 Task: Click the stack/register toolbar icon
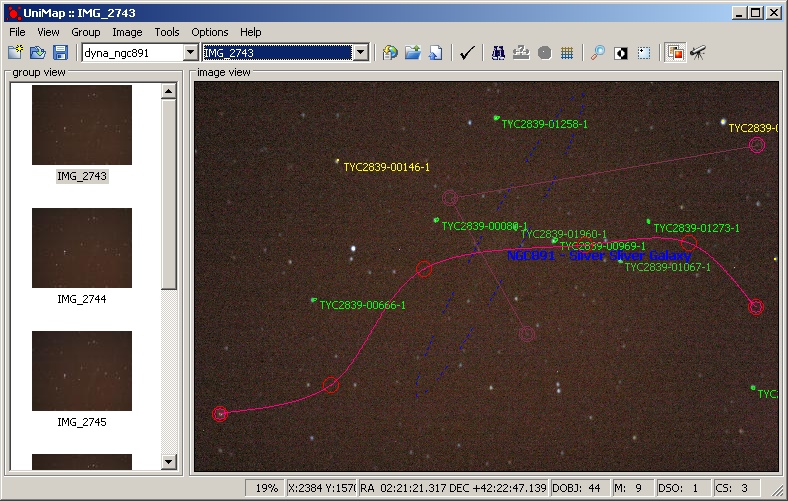tap(521, 52)
